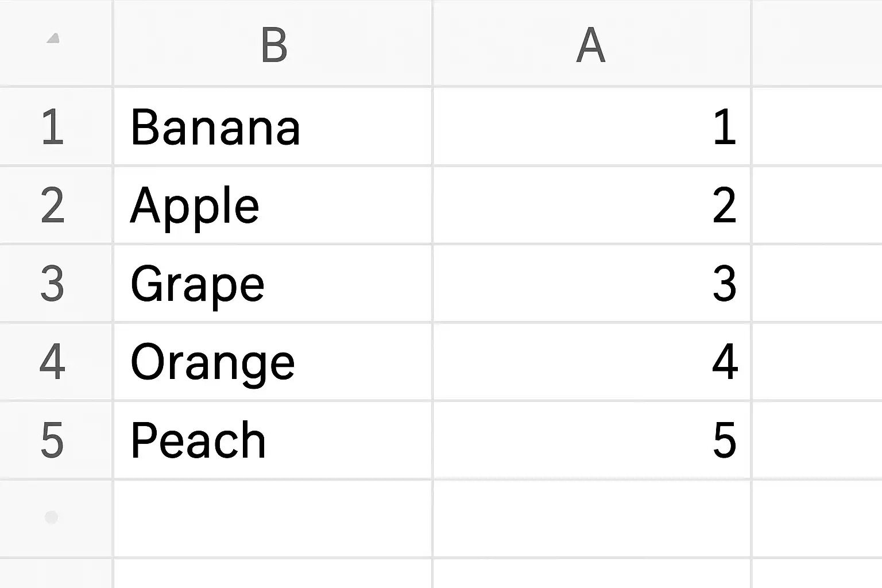
Task: Click the cell containing Peach
Action: 273,440
